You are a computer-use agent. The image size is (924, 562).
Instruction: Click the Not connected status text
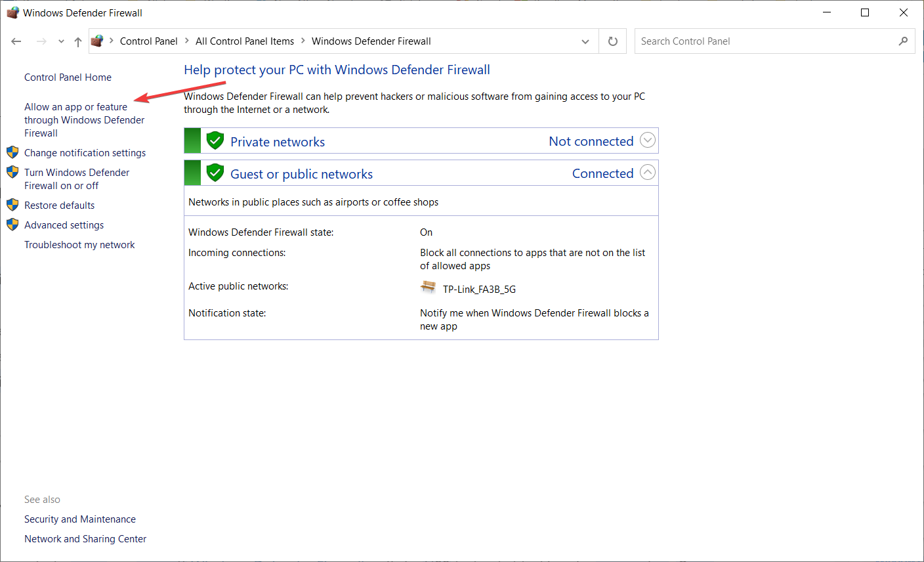(591, 141)
